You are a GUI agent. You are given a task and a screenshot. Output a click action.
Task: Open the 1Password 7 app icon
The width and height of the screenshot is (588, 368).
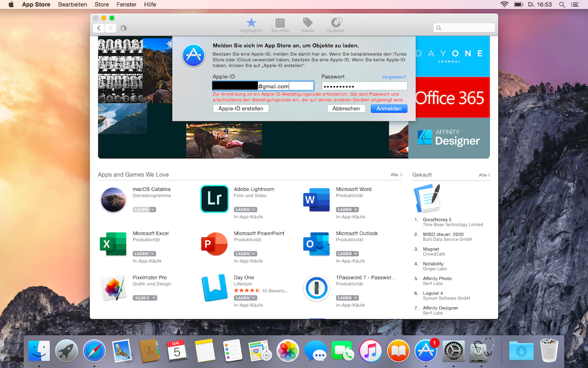(x=316, y=288)
